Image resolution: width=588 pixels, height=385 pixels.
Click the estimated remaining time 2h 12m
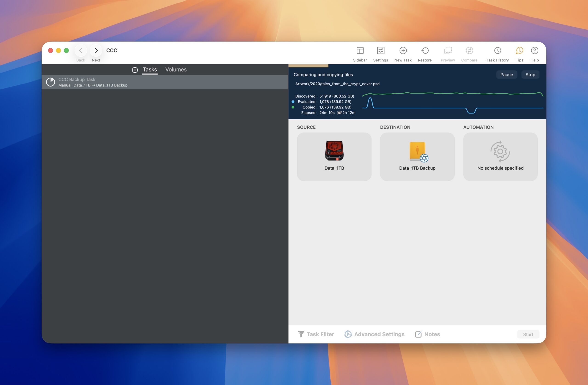coord(349,113)
